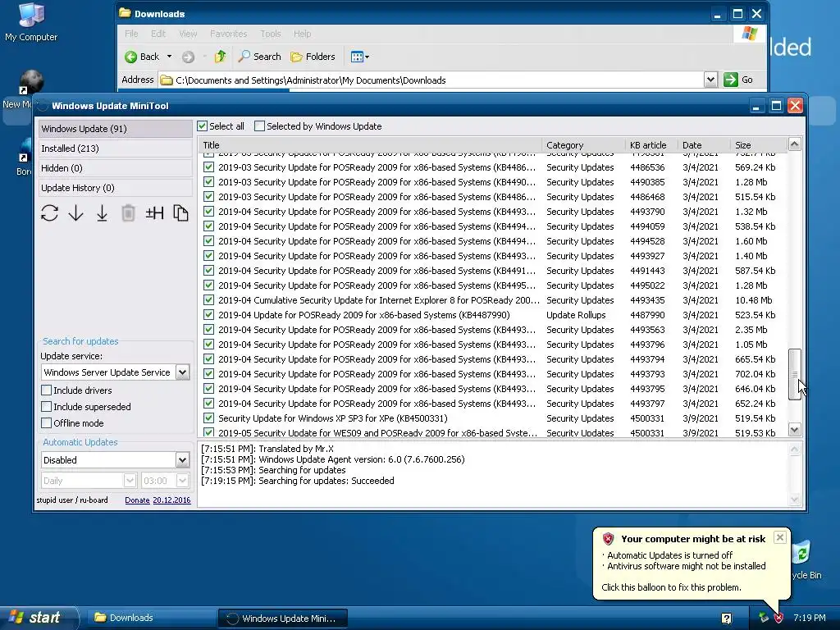Click the Address path field in Downloads
Viewport: 840px width, 630px height.
[431, 80]
